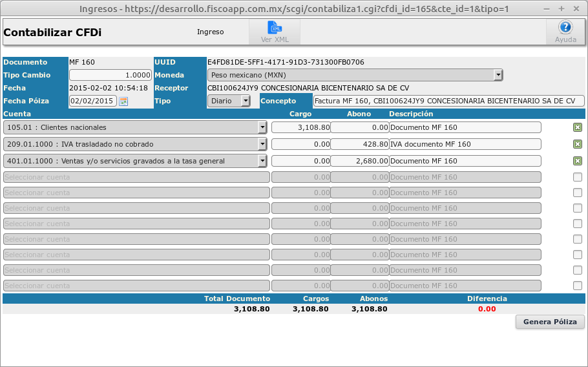Check the box on the last account row
This screenshot has height=367, width=588.
pyautogui.click(x=577, y=286)
